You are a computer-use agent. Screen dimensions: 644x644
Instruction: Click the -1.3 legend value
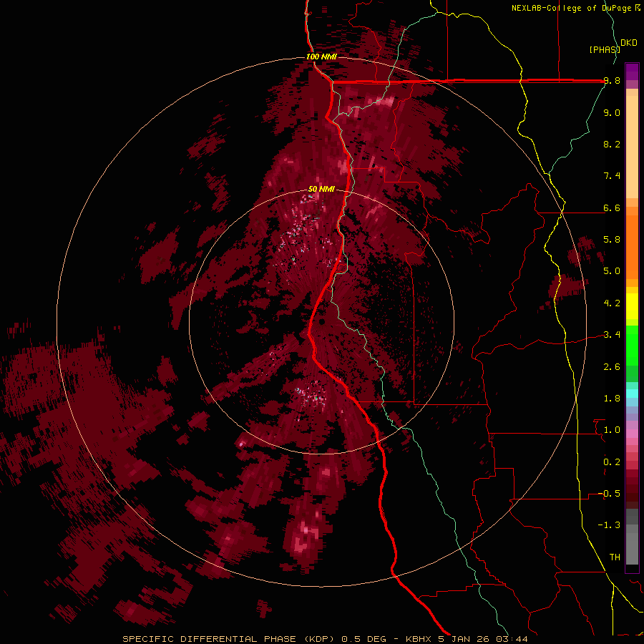click(609, 525)
